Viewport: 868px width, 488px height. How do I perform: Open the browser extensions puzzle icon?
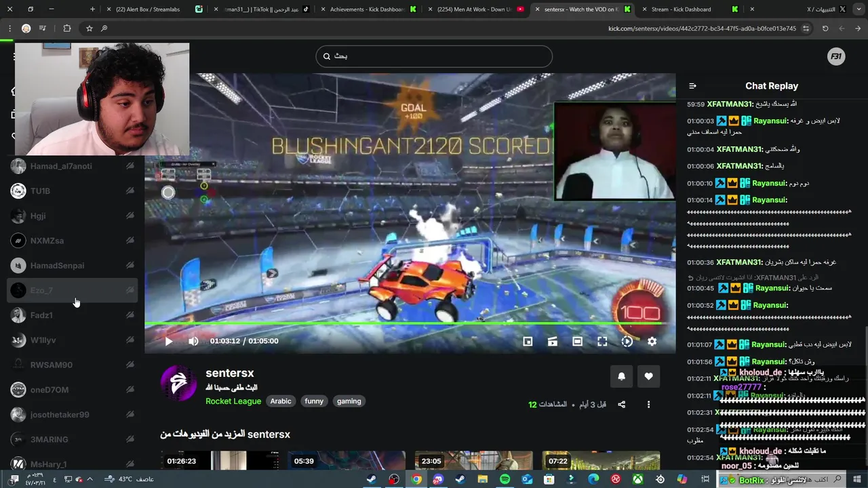[66, 28]
